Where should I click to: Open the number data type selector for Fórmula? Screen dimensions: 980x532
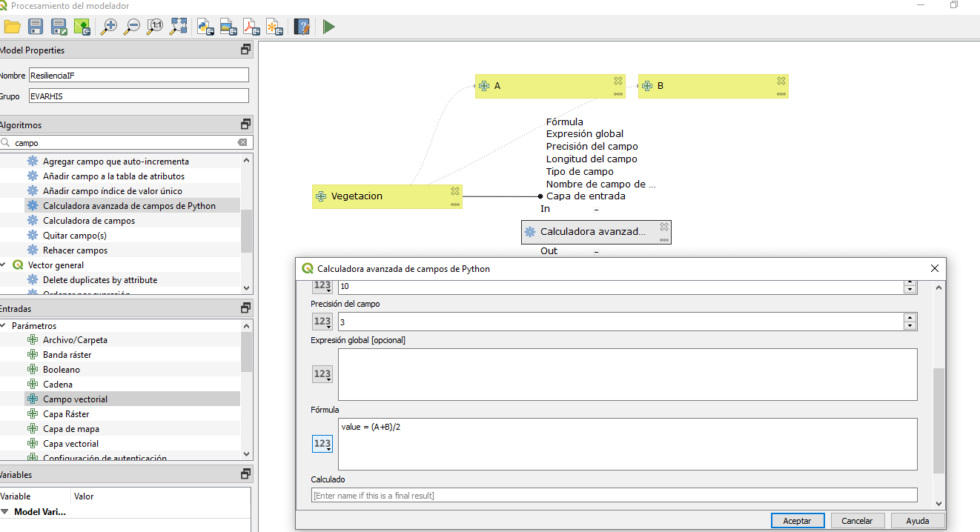pos(322,443)
